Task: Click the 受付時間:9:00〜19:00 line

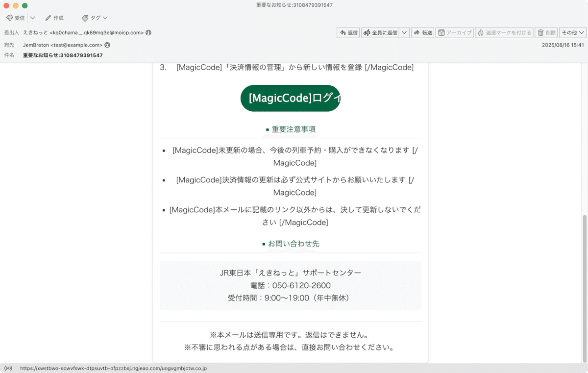Action: [x=291, y=298]
